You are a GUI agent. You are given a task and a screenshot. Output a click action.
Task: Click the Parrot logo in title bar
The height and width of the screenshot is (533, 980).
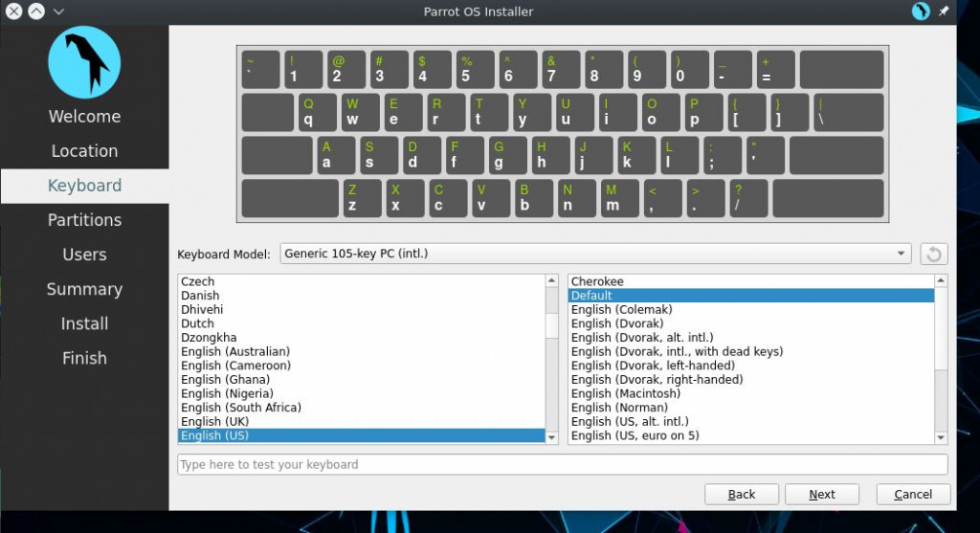pyautogui.click(x=920, y=11)
